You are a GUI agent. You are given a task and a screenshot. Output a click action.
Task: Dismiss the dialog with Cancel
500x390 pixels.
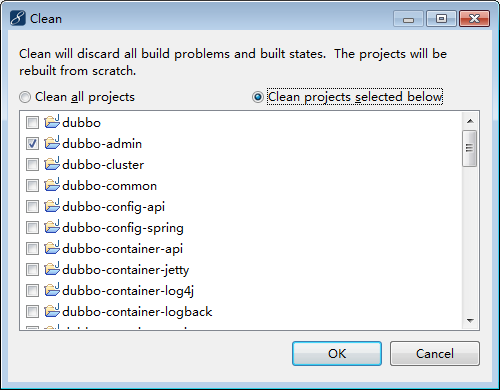pos(435,353)
